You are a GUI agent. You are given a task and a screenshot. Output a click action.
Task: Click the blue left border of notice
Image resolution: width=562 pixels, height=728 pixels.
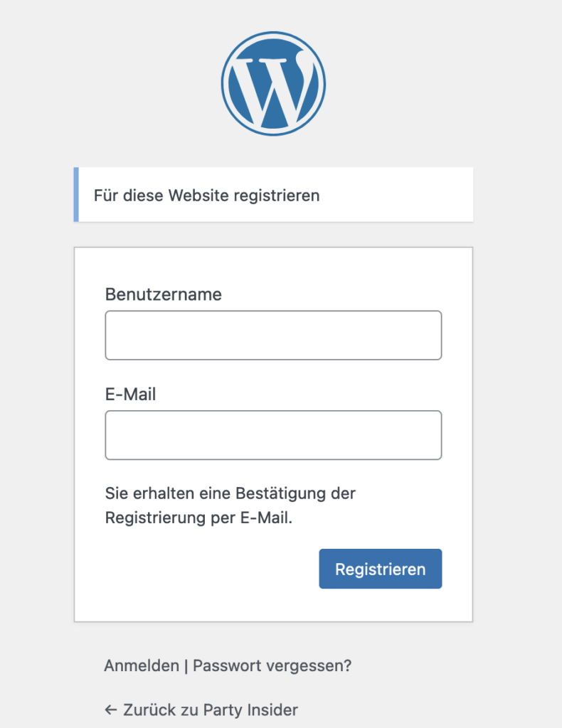coord(76,195)
